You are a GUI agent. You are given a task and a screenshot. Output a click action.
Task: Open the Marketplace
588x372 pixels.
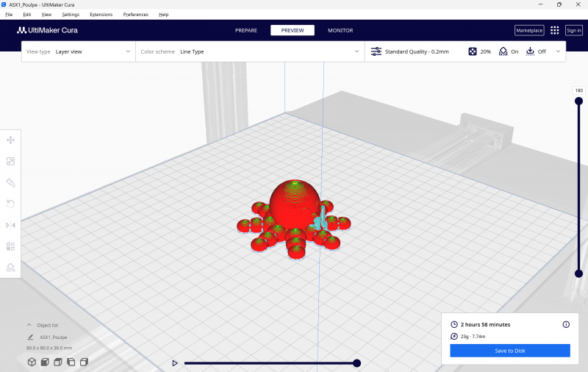[529, 30]
